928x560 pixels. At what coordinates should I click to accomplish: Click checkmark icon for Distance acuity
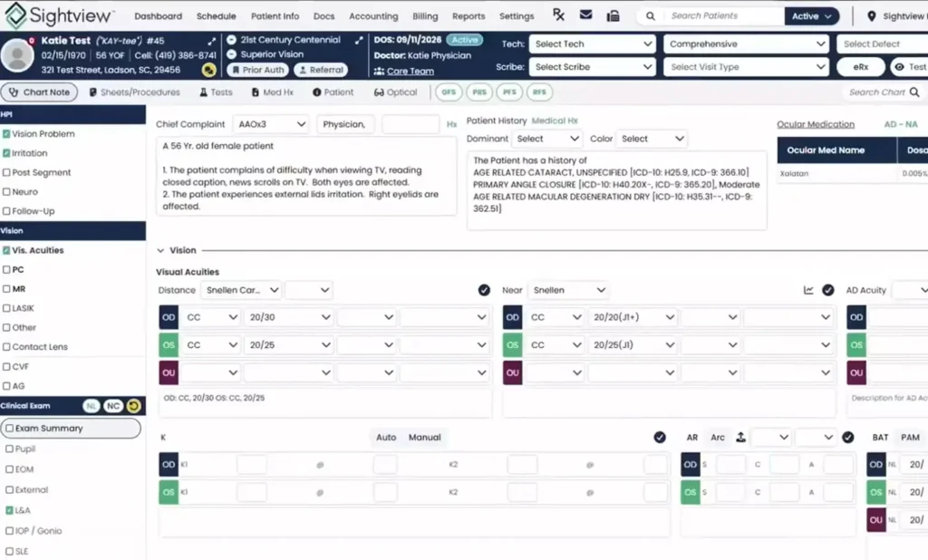484,290
